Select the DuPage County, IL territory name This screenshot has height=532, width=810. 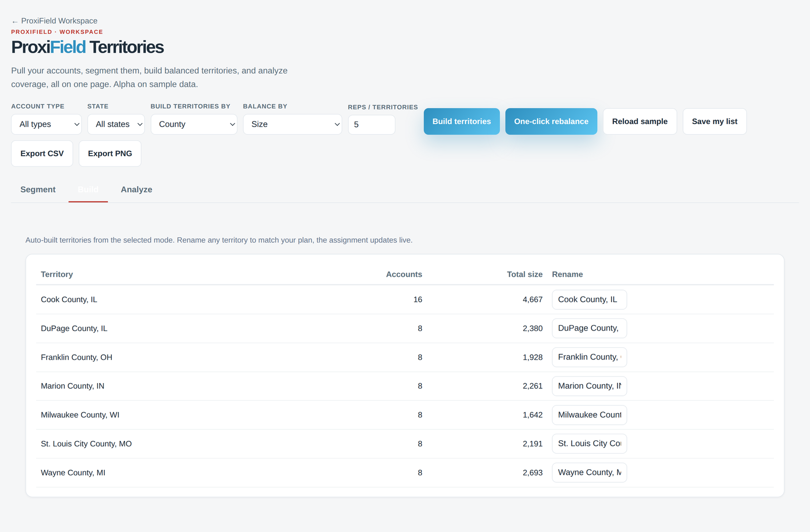(74, 329)
